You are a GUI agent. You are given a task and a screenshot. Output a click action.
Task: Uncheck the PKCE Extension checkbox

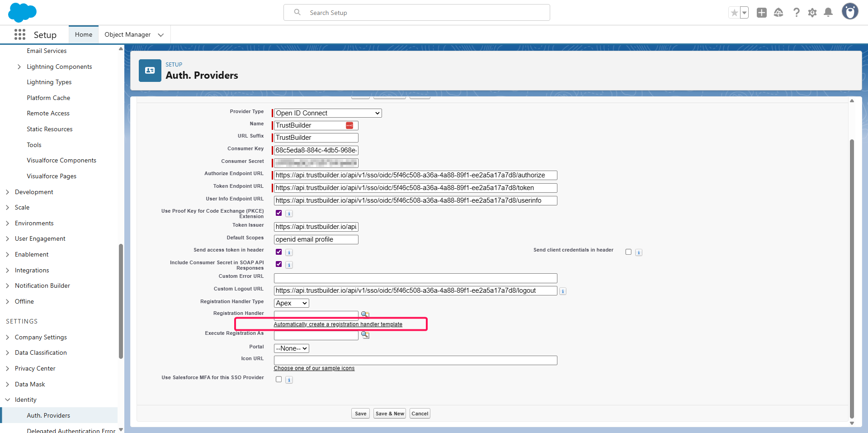[x=278, y=213]
